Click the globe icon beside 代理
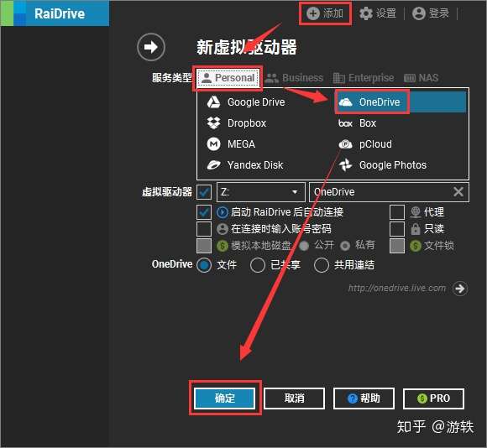 point(416,212)
